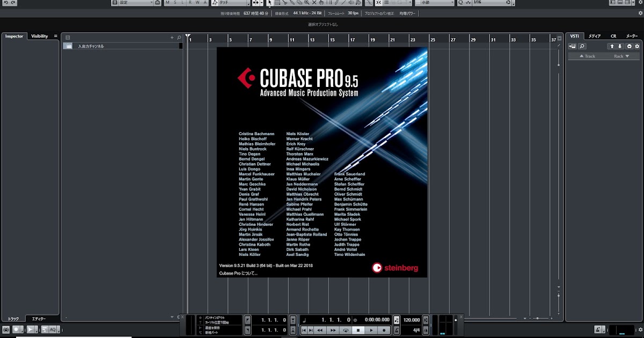Viewport: 644px width, 338px height.
Task: Go to next marker in transport
Action: coord(311,330)
